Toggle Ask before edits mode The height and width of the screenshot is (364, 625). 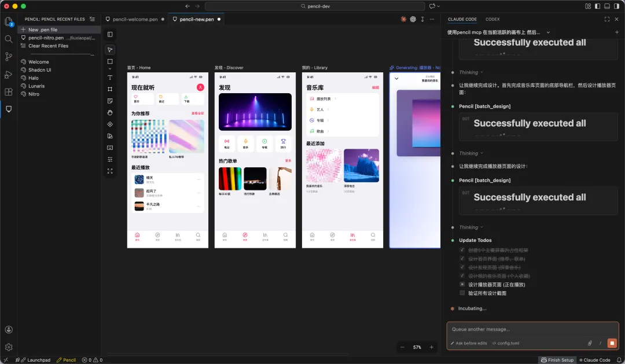point(469,343)
